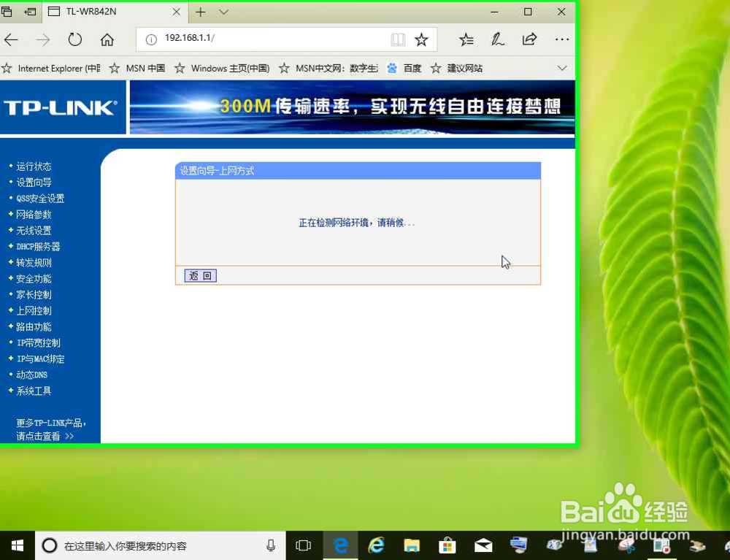The width and height of the screenshot is (730, 560).
Task: Expand IP与MAC绑定 menu
Action: [40, 359]
